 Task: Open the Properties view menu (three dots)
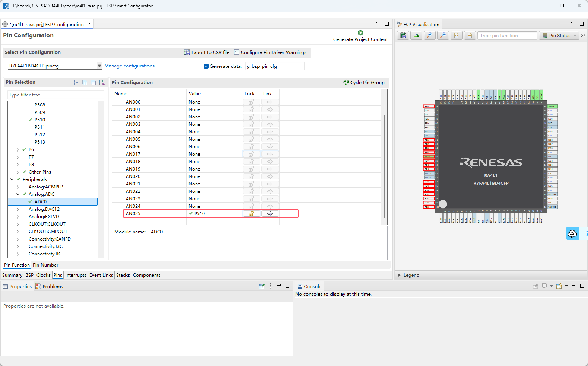click(x=270, y=286)
